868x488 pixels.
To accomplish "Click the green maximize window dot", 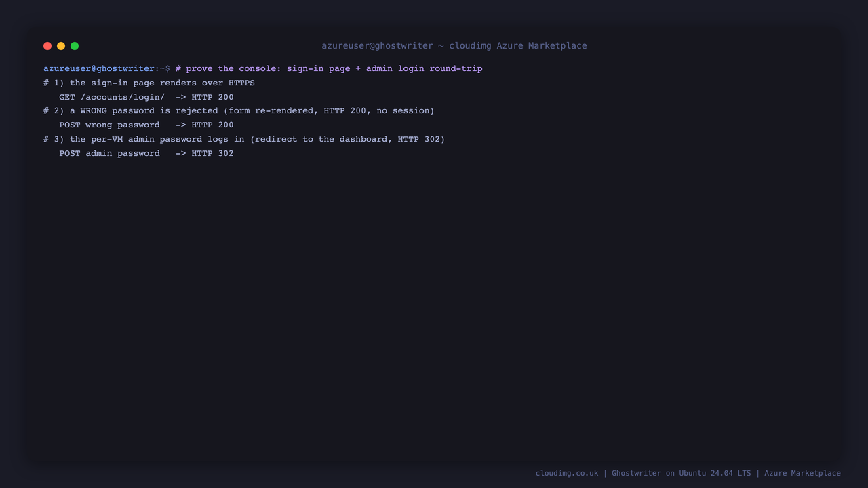I will tap(75, 46).
